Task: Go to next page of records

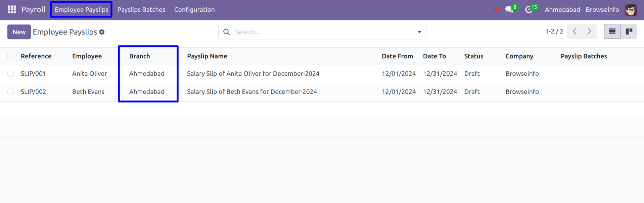Action: (x=589, y=31)
